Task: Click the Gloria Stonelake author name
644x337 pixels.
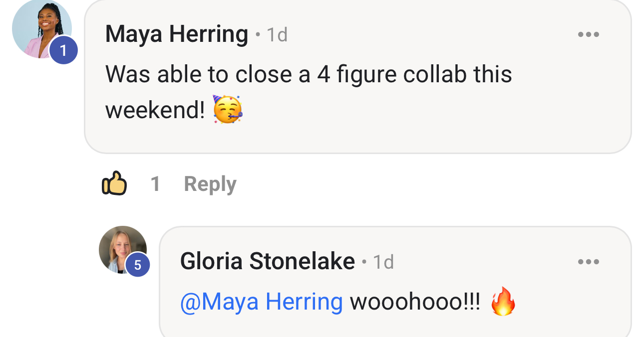Action: pos(267,261)
